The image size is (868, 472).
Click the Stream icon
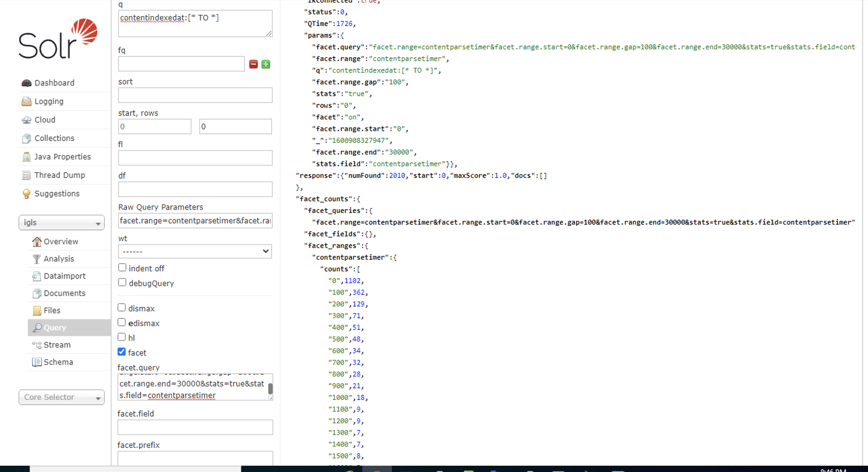pos(36,345)
